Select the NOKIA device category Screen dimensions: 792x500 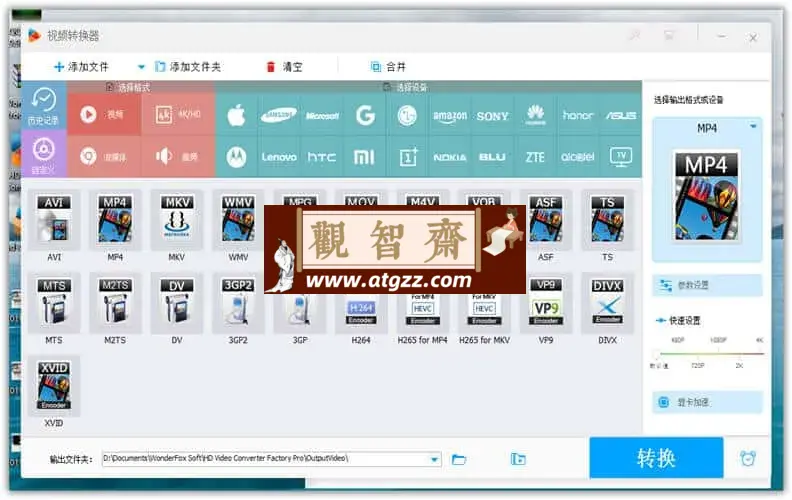pyautogui.click(x=450, y=157)
